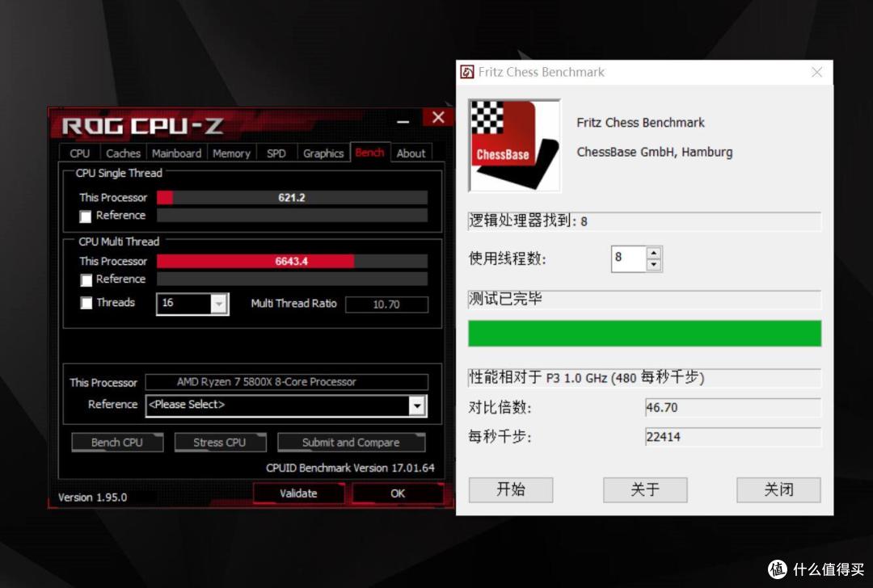Click the Validate button
The image size is (873, 588).
pyautogui.click(x=298, y=493)
